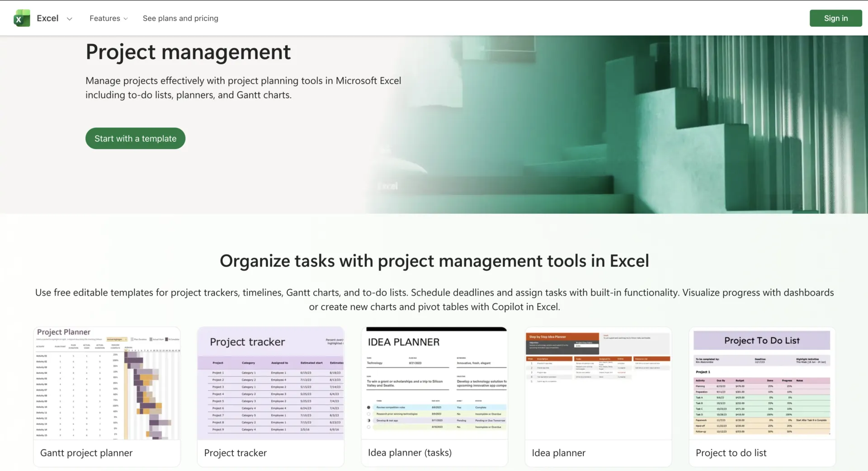Click the paragraph starting Use free editable templates
Viewport: 868px width, 471px height.
(x=434, y=299)
